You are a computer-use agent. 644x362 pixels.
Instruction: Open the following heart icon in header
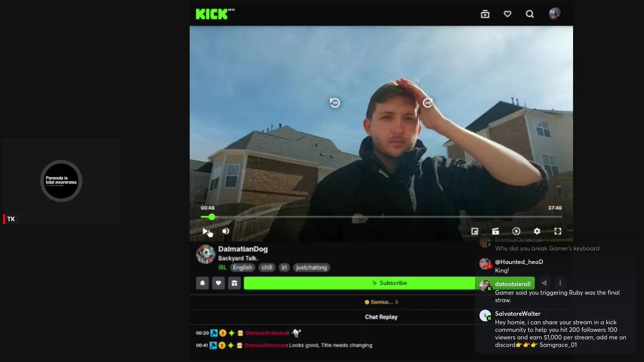507,14
